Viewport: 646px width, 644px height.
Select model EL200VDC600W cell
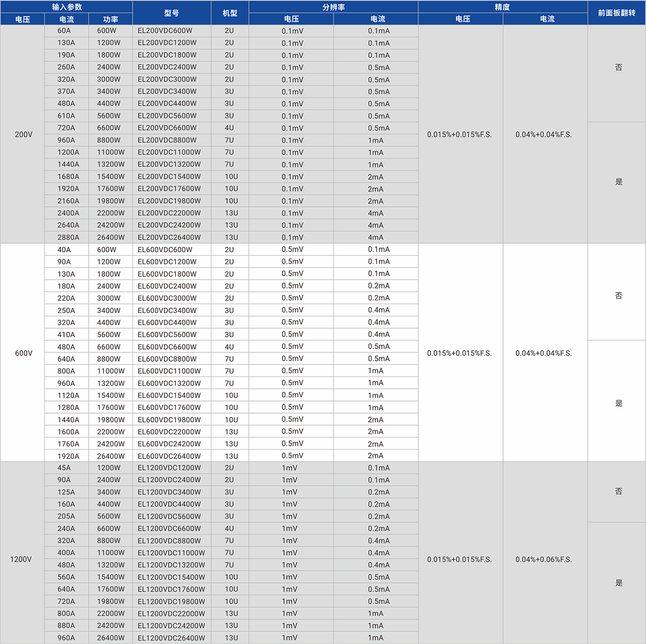coord(165,31)
